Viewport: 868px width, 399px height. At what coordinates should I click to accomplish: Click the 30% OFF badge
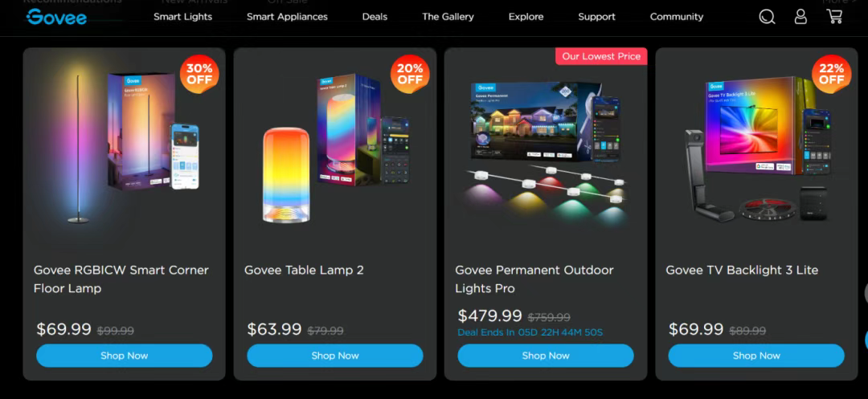coord(199,74)
